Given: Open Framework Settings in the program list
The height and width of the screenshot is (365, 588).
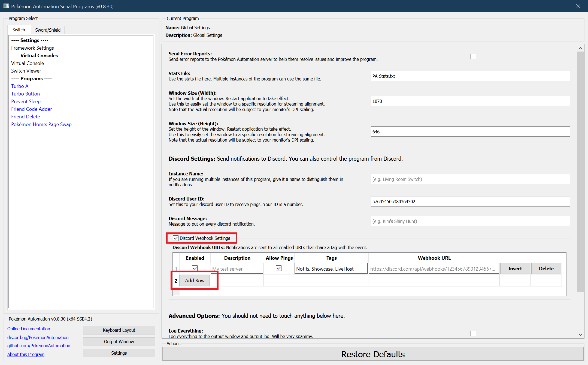Looking at the screenshot, I should (32, 48).
